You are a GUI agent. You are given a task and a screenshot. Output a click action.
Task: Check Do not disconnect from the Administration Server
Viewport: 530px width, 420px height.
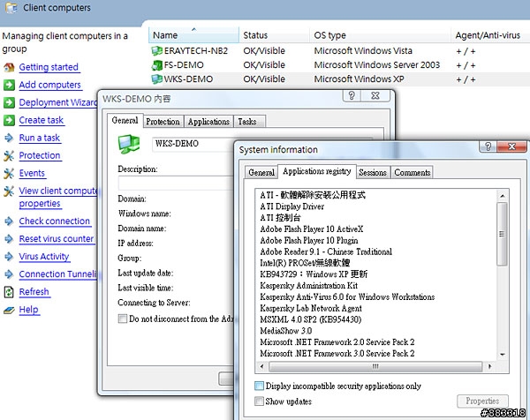(123, 319)
